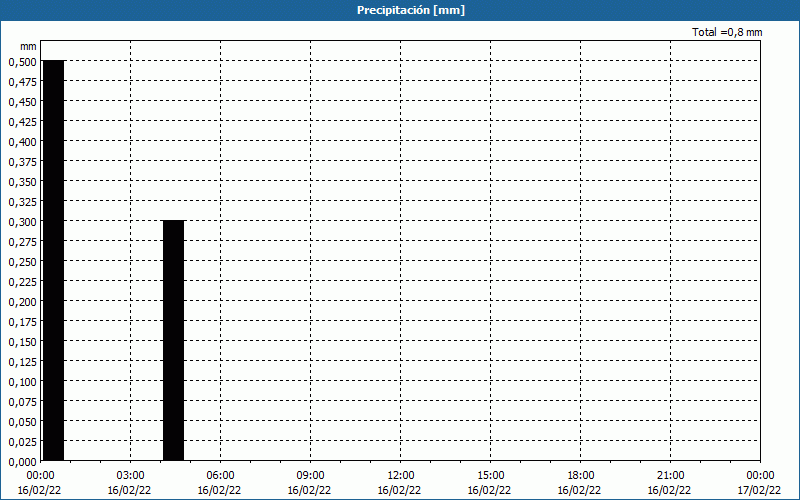Click the 0,000 y-axis label
The width and height of the screenshot is (800, 500).
(x=22, y=462)
